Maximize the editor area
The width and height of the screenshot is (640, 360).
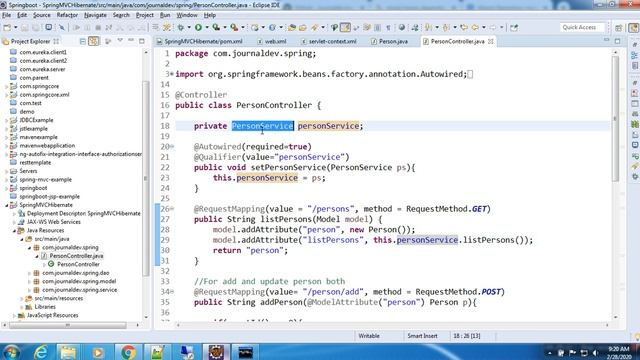point(617,41)
